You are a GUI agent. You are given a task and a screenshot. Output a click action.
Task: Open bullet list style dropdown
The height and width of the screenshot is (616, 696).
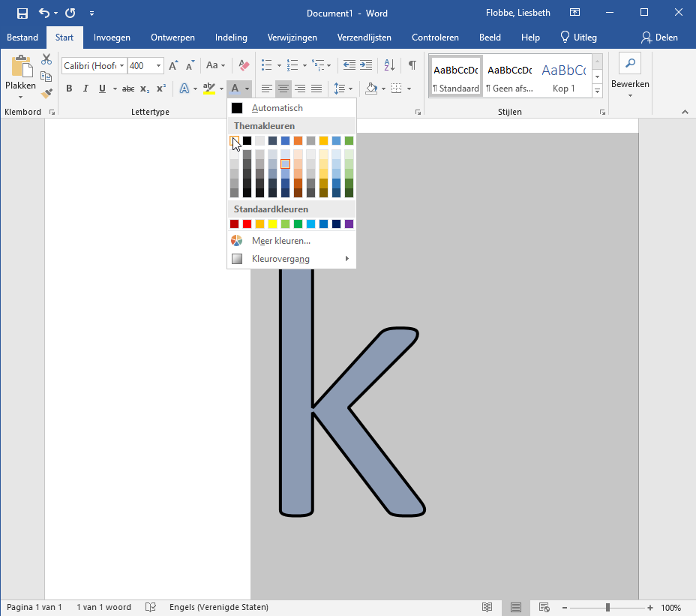(x=279, y=66)
